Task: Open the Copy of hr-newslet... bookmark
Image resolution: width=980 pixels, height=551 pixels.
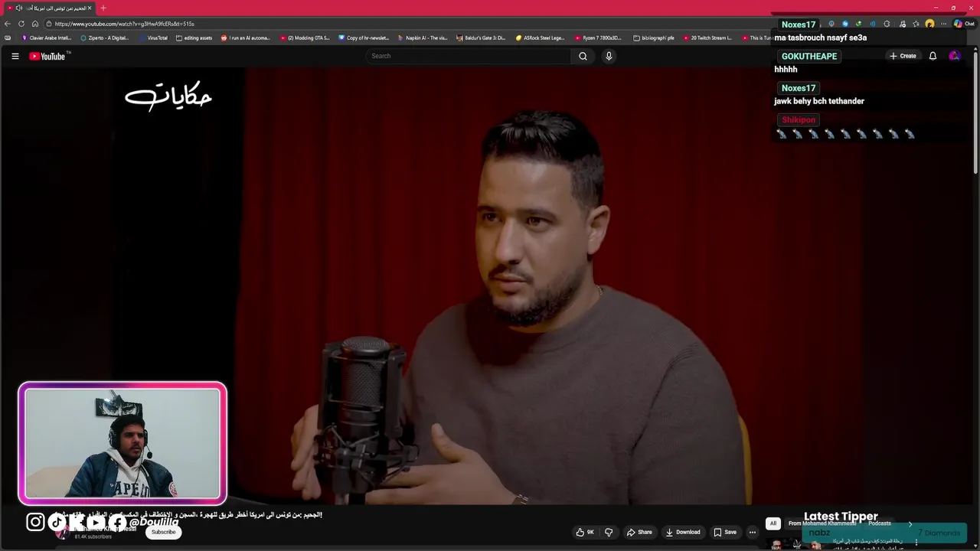Action: click(x=364, y=37)
